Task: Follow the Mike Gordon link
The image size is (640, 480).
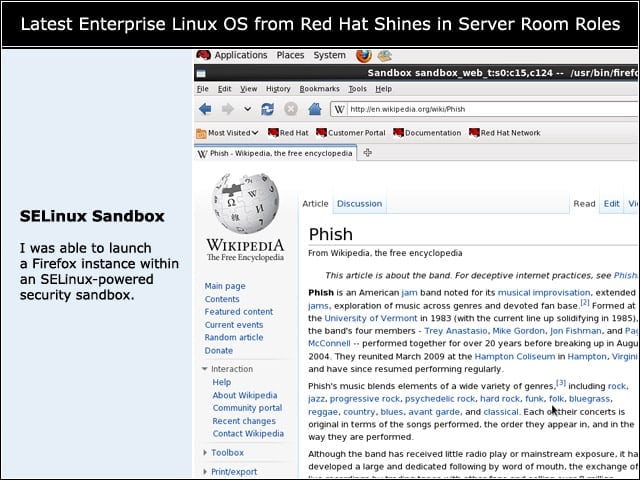Action: pos(518,331)
